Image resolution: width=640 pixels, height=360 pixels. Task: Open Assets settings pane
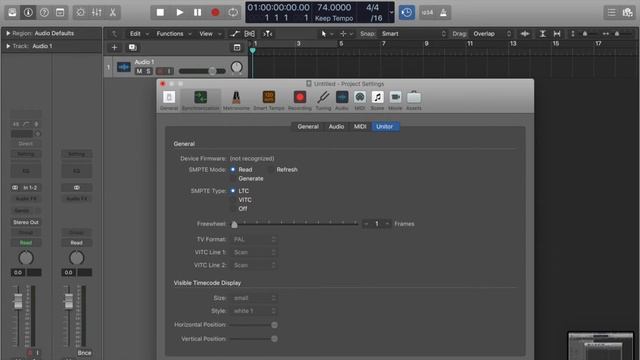413,100
